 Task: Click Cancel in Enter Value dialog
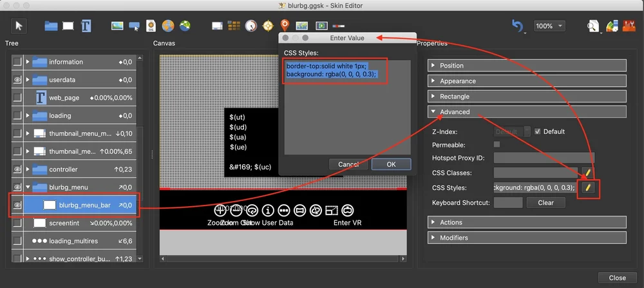click(x=348, y=164)
